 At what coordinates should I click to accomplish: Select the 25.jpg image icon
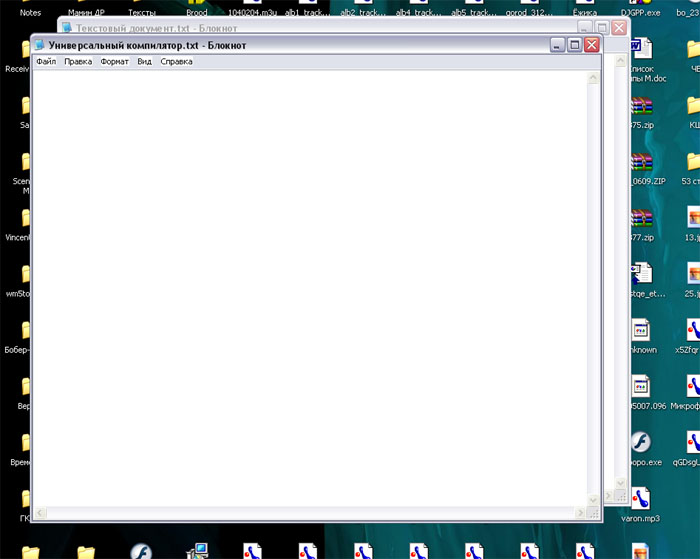pos(693,274)
